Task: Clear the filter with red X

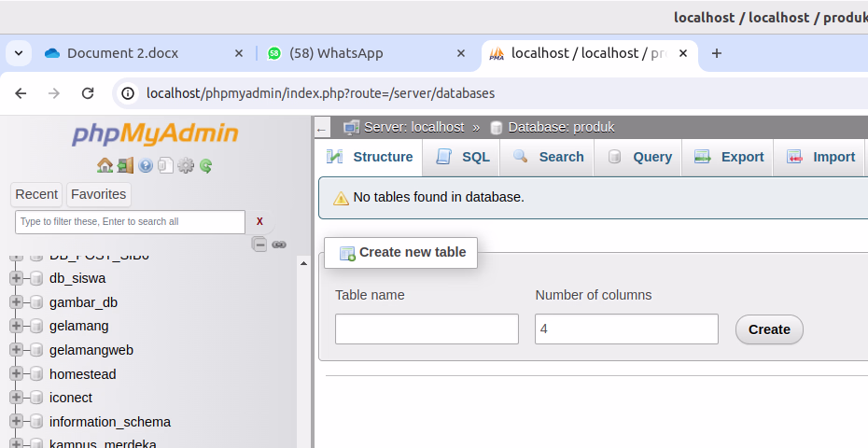Action: pyautogui.click(x=259, y=221)
